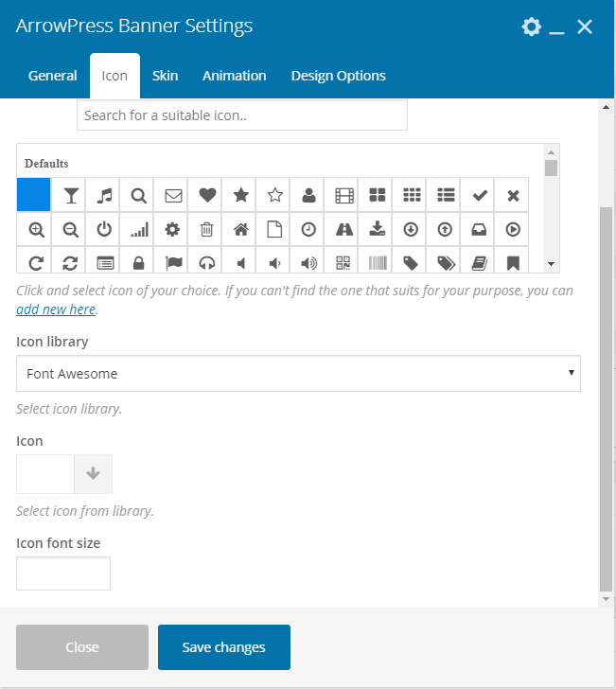The image size is (616, 689).
Task: Open the Design Options tab
Action: (x=339, y=76)
